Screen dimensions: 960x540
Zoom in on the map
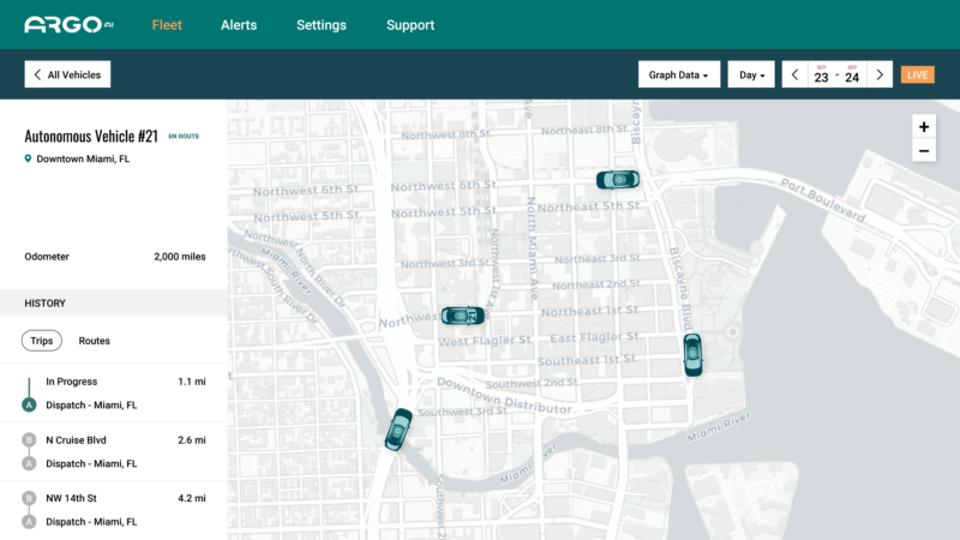click(924, 127)
